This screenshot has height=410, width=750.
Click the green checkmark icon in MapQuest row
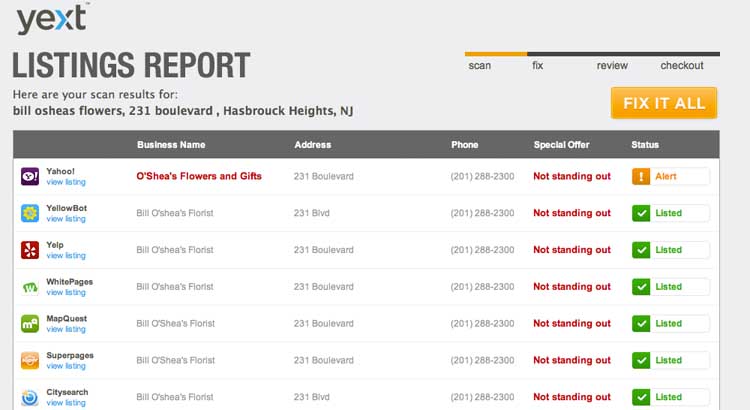[x=641, y=323]
